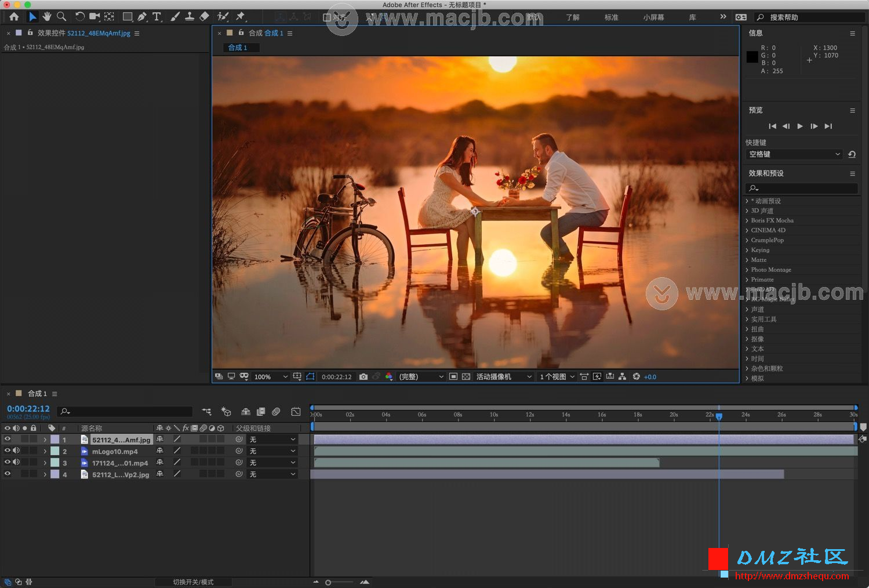Click 切换开关/模式 button
Viewport: 869px width, 588px height.
[193, 582]
